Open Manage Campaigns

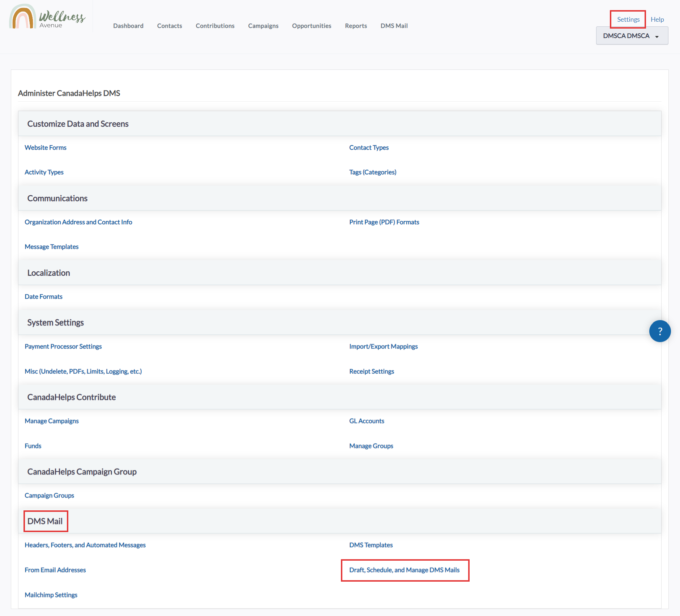[x=52, y=421]
